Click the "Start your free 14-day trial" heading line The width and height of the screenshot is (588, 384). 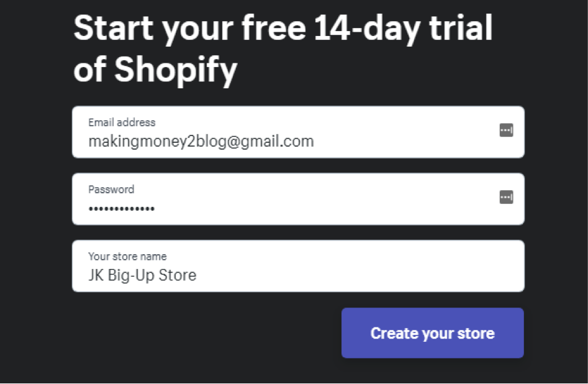pyautogui.click(x=283, y=29)
